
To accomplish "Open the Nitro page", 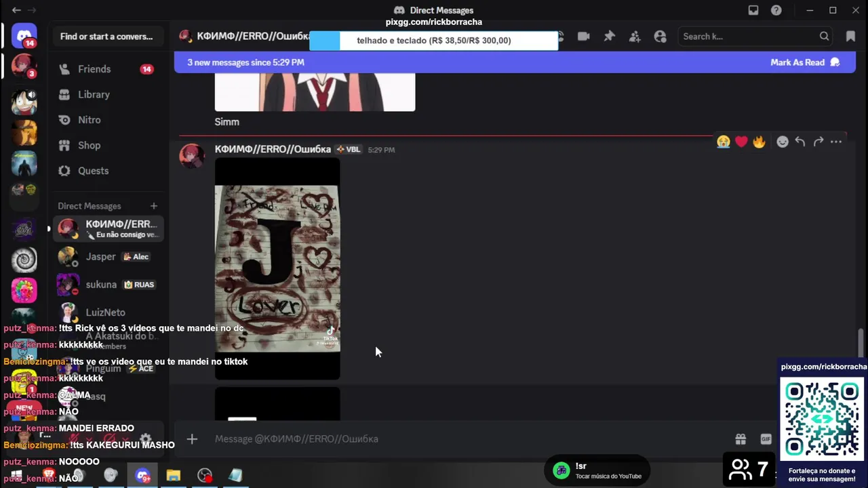I will [108, 120].
